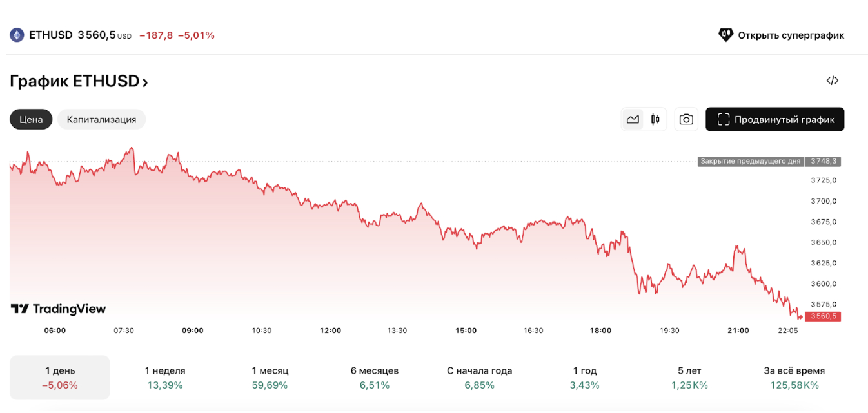Open the «Открыть суперграфик» link
The width and height of the screenshot is (868, 413).
point(791,35)
